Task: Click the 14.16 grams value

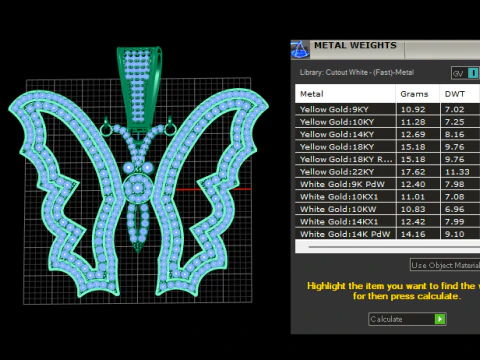Action: 413,234
